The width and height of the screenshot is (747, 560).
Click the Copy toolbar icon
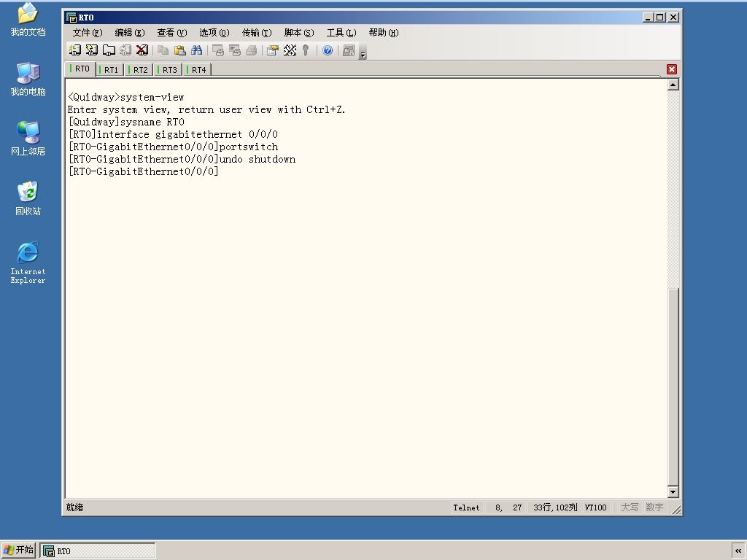[163, 50]
